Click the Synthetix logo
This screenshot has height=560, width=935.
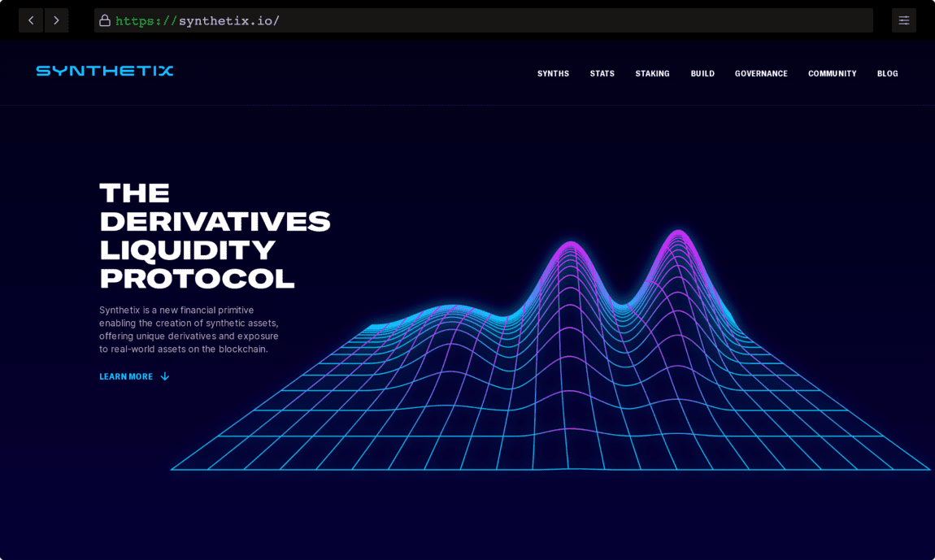tap(104, 71)
